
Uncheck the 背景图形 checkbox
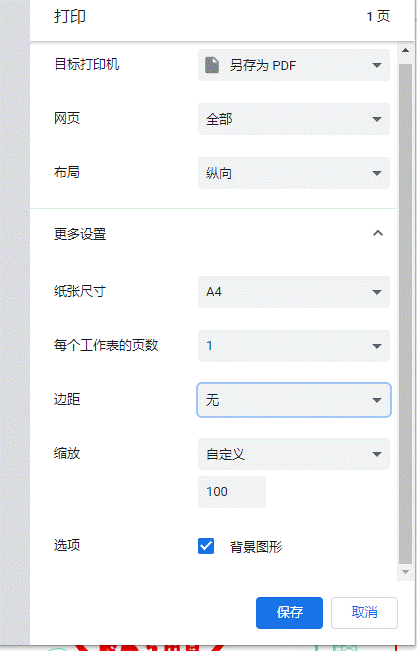(x=206, y=546)
